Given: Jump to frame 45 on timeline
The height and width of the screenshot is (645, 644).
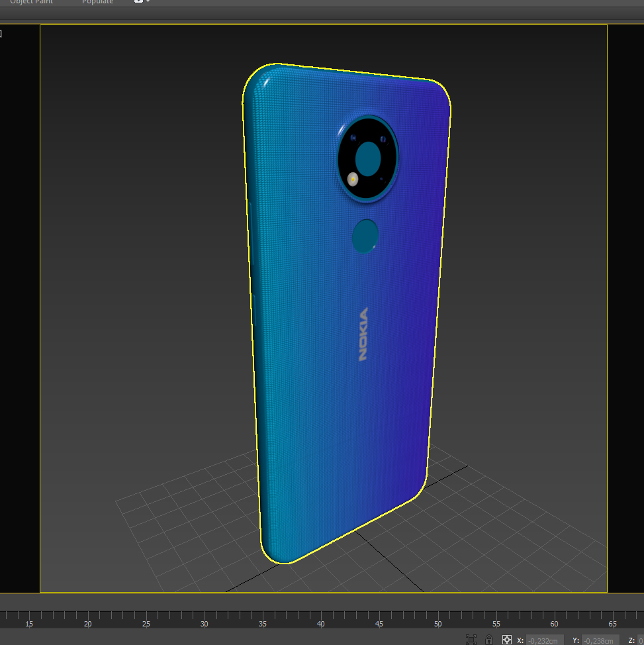Looking at the screenshot, I should 379,624.
